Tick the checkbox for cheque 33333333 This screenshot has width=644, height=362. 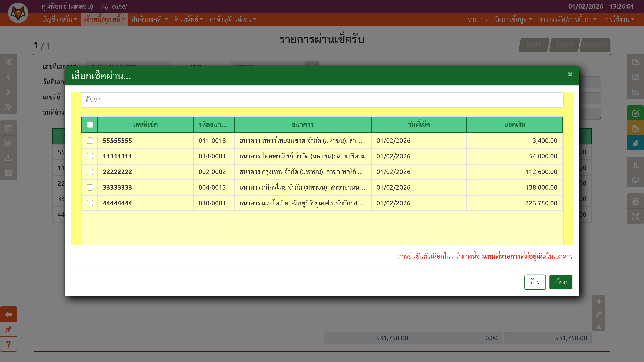coord(90,187)
